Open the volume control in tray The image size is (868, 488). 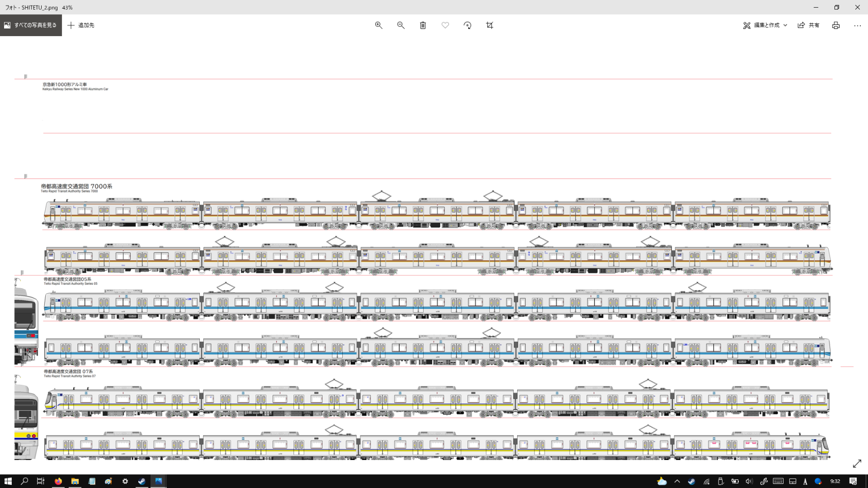[749, 481]
